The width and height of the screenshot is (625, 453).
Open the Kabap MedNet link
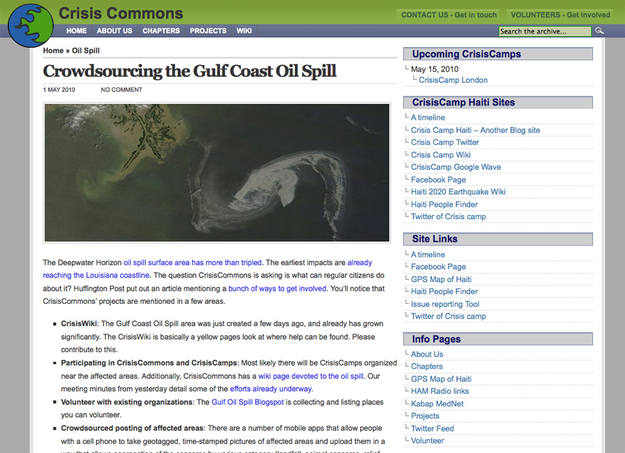click(x=437, y=404)
